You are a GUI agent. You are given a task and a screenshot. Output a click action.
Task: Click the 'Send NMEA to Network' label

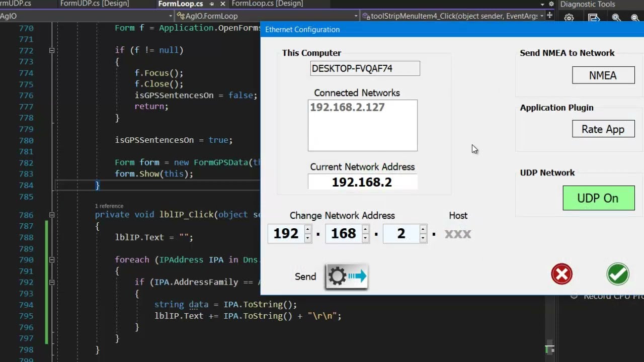(x=567, y=53)
